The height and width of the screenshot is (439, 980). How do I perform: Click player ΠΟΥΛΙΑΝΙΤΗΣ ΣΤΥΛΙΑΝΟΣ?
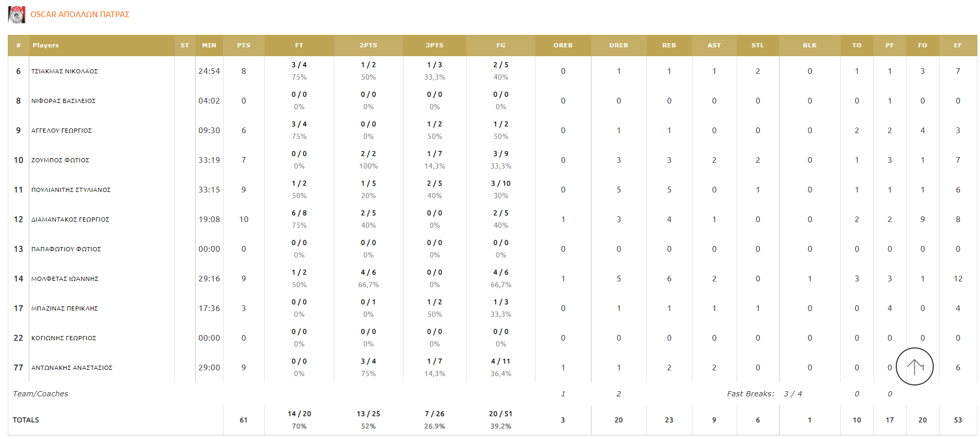coord(71,190)
